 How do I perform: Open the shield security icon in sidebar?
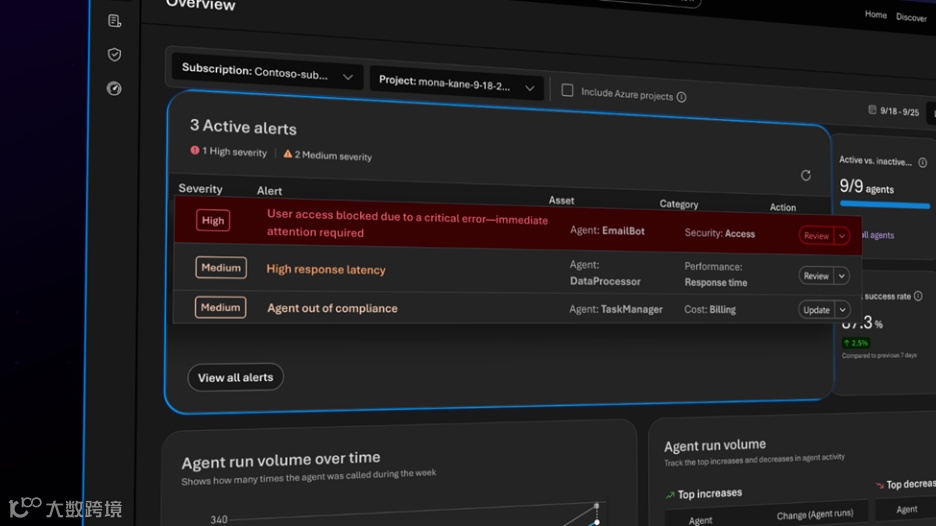(114, 54)
